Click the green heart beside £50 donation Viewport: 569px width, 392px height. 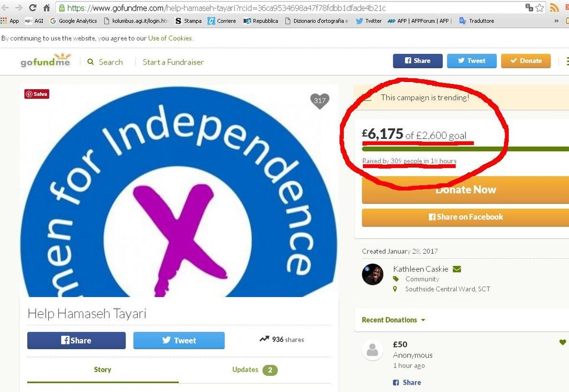(562, 342)
